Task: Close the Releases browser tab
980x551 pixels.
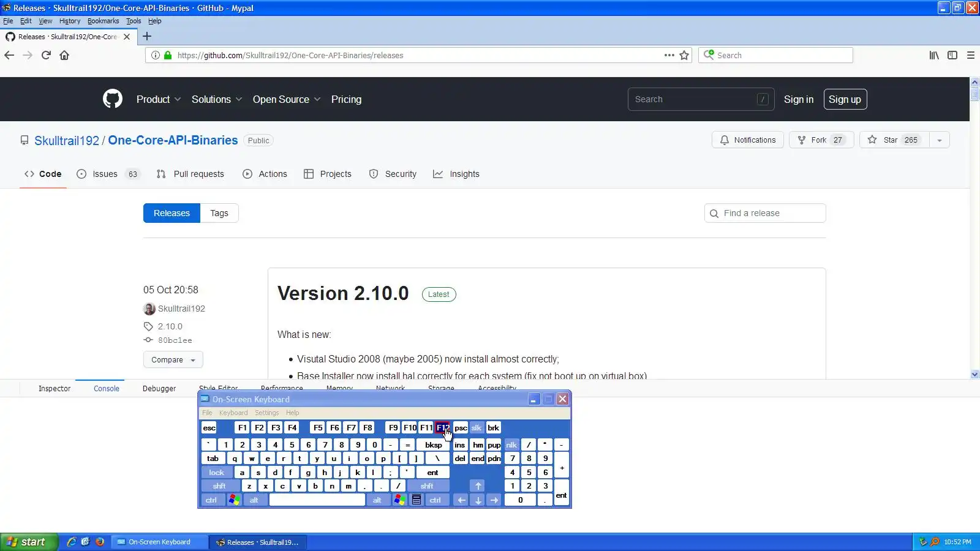Action: click(127, 37)
